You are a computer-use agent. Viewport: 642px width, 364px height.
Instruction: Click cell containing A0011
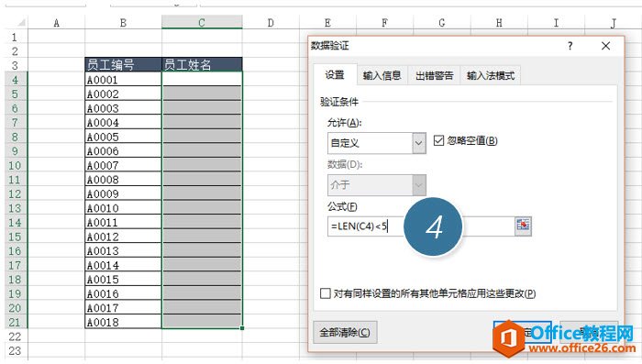coord(123,222)
